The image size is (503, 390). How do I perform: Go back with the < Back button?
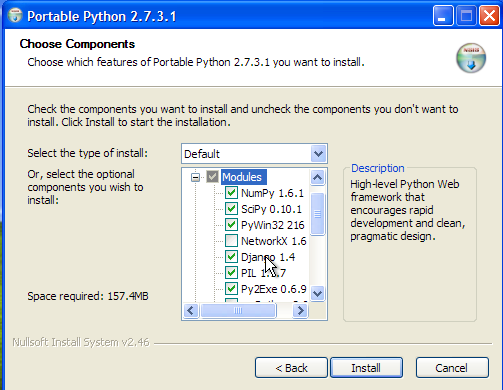(x=291, y=368)
